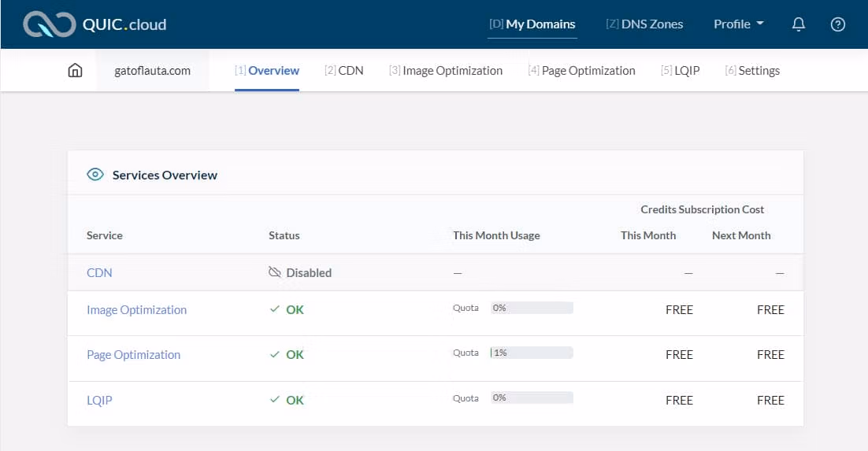Click the Image Optimization 0% quota bar

(x=532, y=308)
